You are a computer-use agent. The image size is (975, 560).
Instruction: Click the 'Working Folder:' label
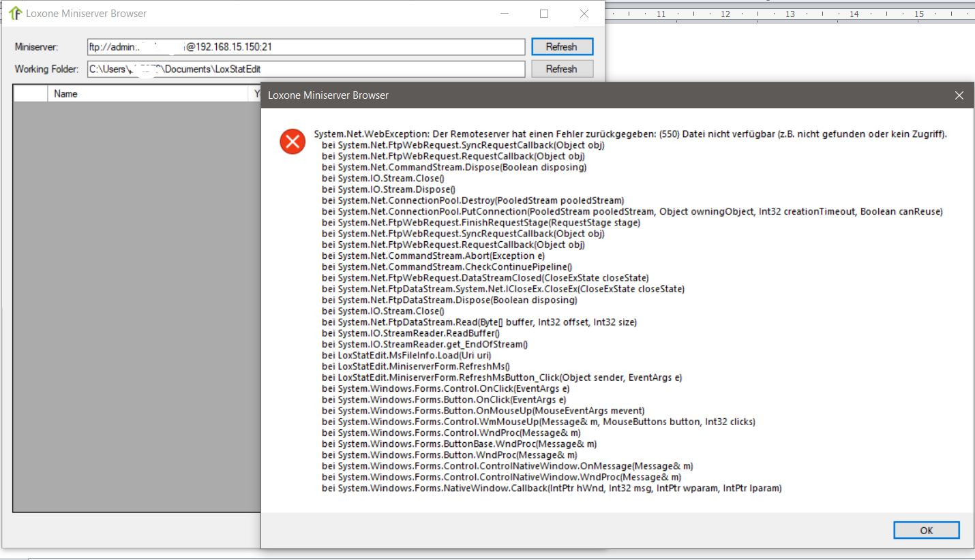coord(47,69)
